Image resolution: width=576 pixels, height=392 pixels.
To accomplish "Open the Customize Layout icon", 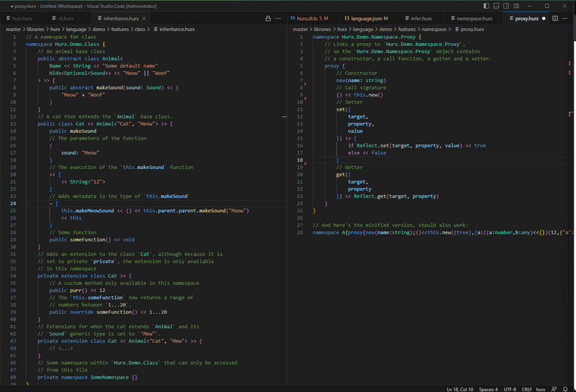I will [516, 6].
